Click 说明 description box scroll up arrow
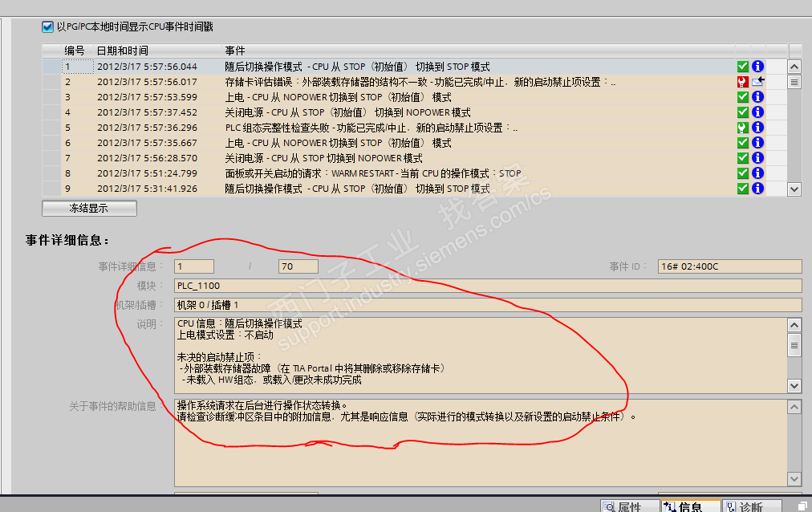This screenshot has height=512, width=812. (794, 325)
